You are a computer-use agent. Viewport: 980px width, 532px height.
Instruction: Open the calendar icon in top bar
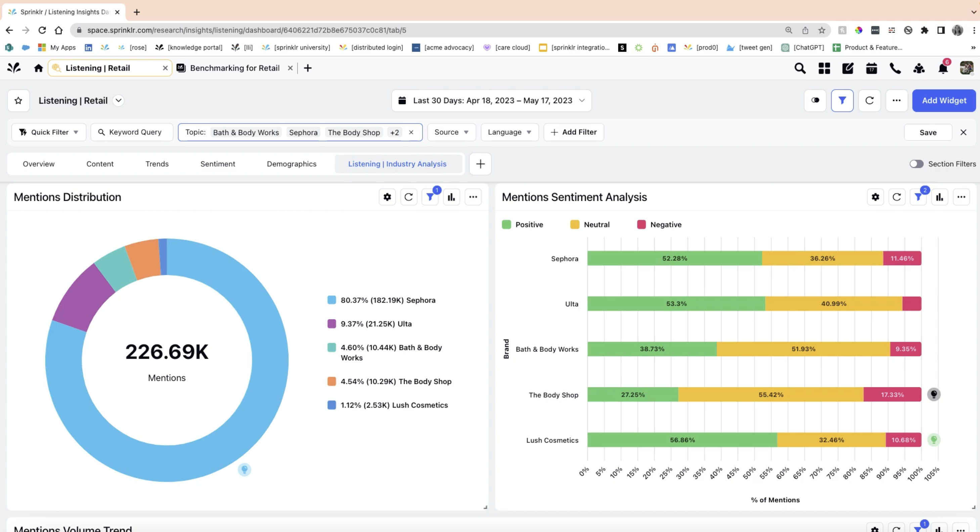pos(871,69)
